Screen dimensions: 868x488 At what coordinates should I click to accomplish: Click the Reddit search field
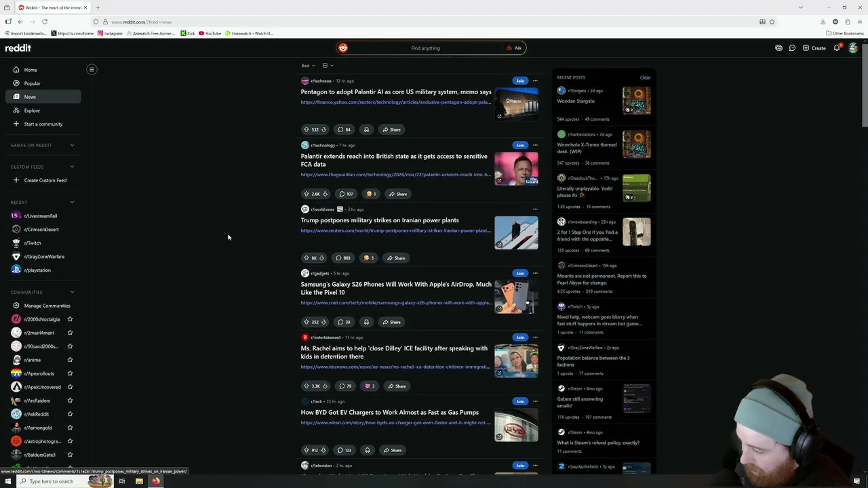tap(425, 48)
